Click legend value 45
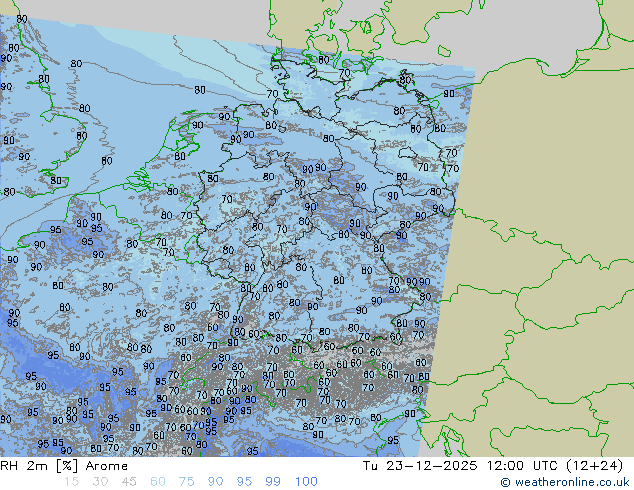 129,482
